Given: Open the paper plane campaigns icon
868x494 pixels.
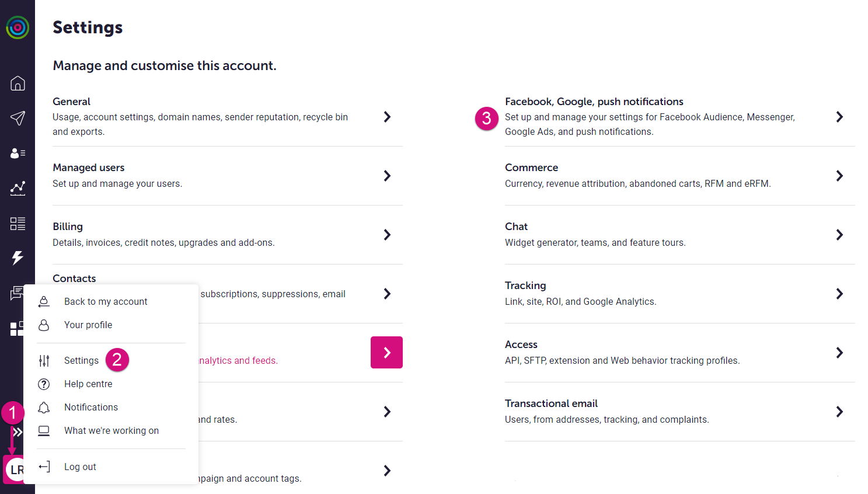Looking at the screenshot, I should point(18,118).
